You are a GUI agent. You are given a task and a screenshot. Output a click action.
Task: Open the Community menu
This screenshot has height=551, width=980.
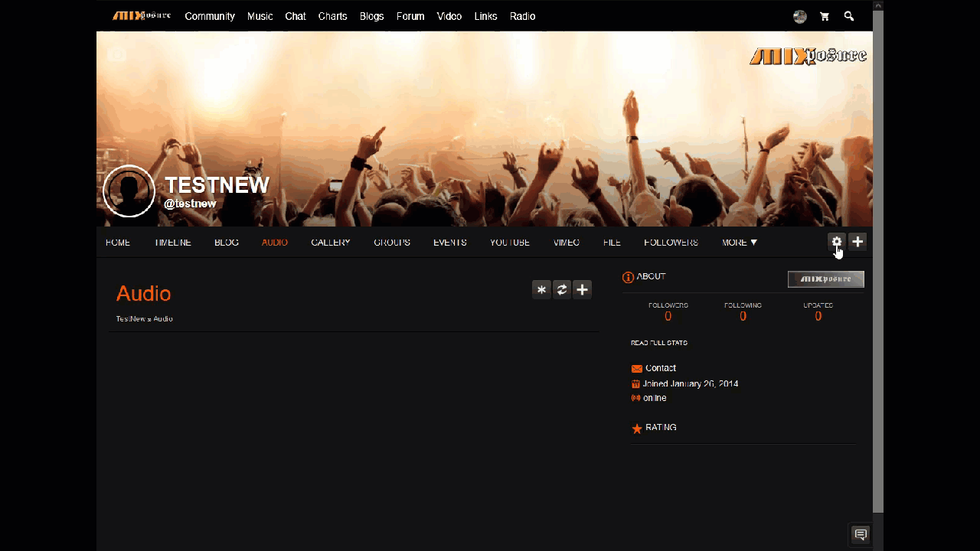coord(209,16)
